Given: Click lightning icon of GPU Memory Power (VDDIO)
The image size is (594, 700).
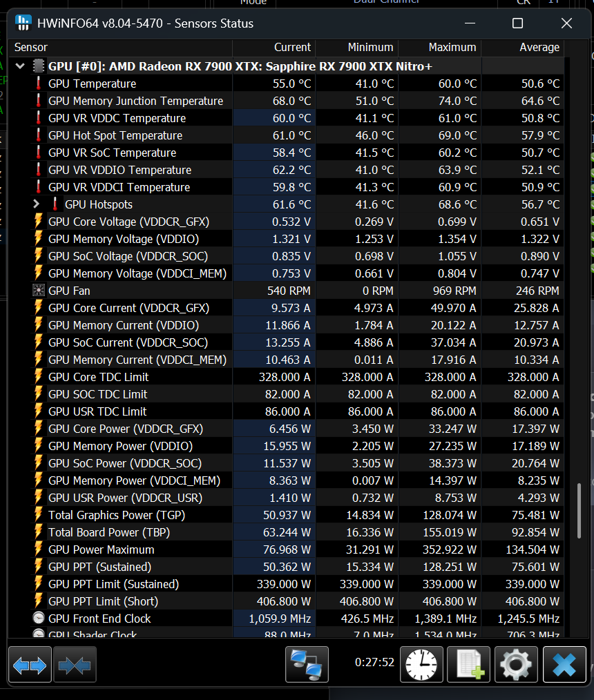Looking at the screenshot, I should coord(39,445).
